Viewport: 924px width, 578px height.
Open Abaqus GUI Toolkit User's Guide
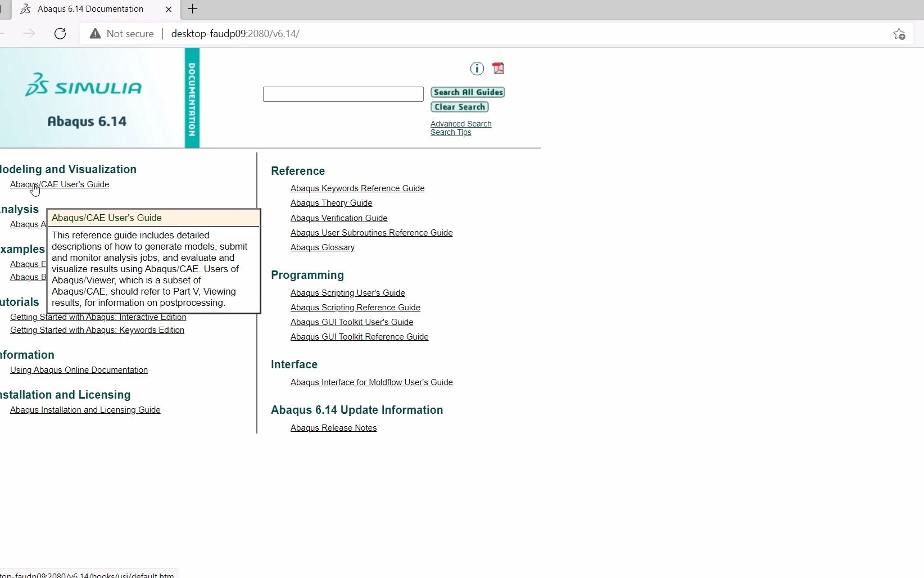click(x=352, y=322)
